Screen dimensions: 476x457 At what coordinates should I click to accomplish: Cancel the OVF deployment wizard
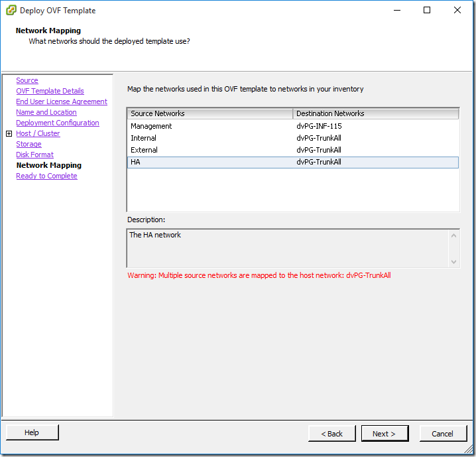click(x=442, y=434)
